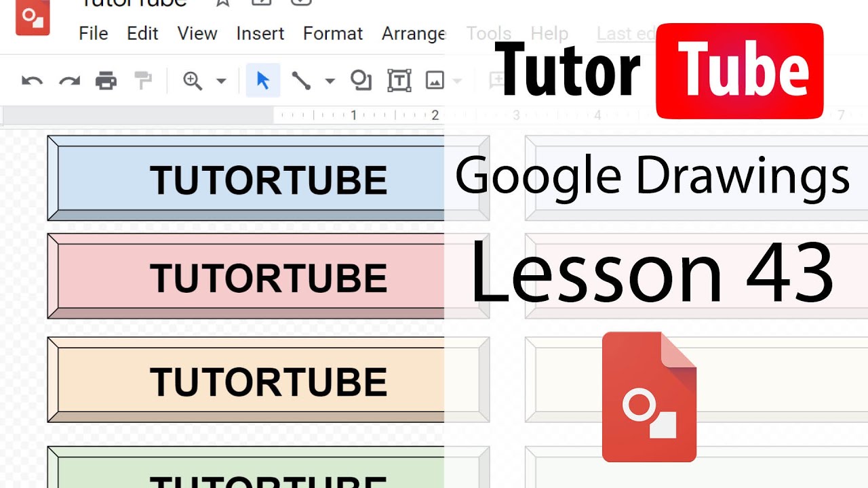Viewport: 868px width, 488px height.
Task: Open the Shape tool
Action: [361, 81]
